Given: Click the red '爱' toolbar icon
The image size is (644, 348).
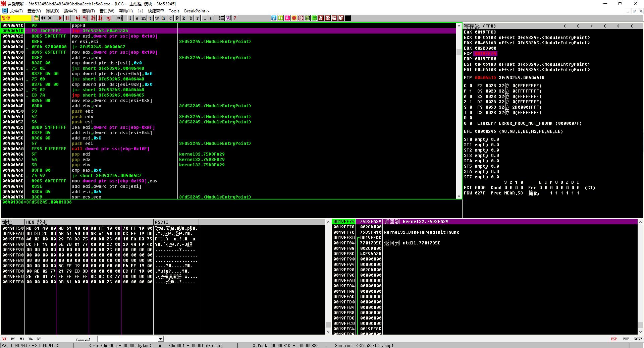Looking at the screenshot, I should tap(327, 18).
